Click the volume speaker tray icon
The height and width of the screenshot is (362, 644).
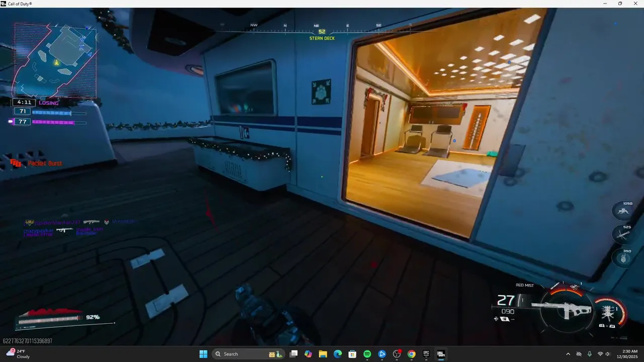point(608,354)
